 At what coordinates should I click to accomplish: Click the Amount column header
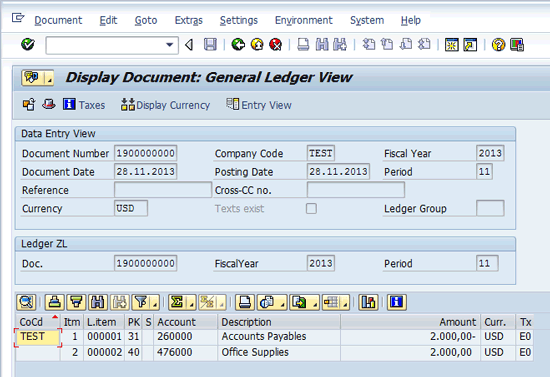410,322
